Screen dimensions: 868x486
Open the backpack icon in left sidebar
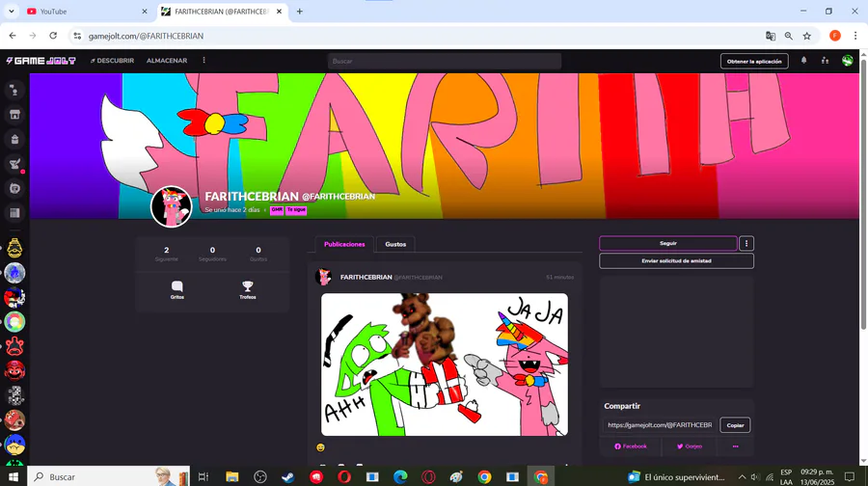(14, 140)
